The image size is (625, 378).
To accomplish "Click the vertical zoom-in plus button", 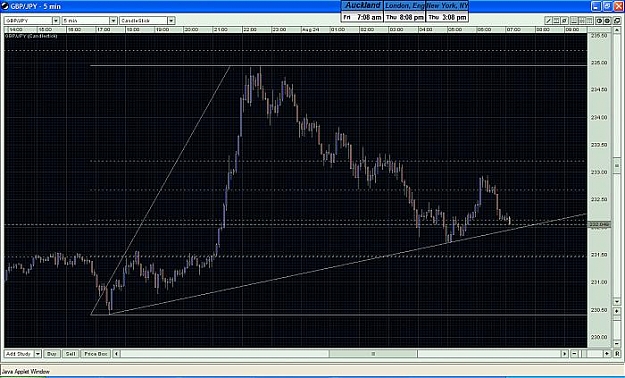I will pos(617,311).
